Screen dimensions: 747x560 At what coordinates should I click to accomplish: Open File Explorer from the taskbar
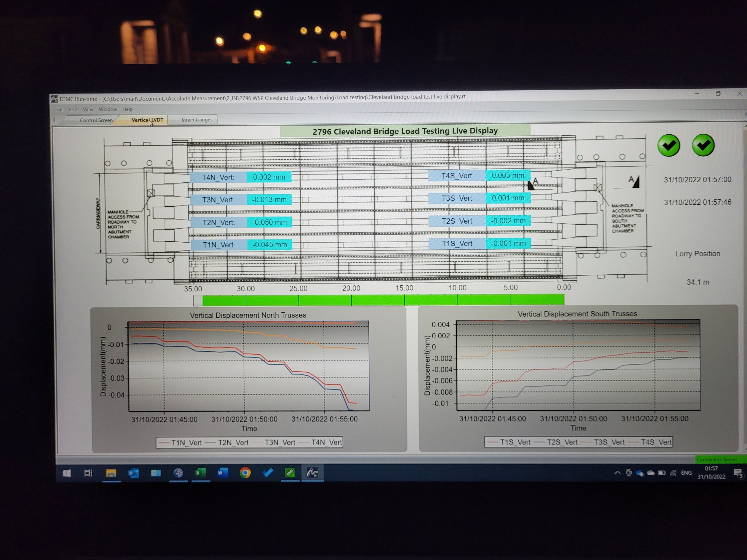(111, 473)
